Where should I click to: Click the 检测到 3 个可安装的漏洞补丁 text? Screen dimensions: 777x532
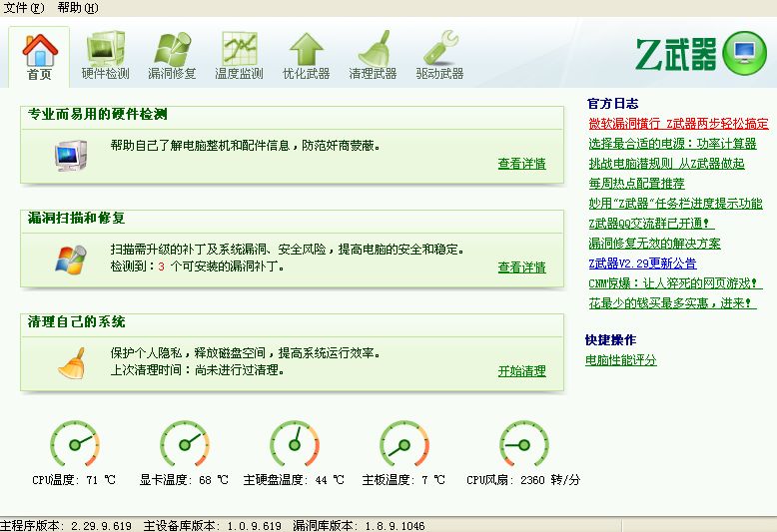197,266
